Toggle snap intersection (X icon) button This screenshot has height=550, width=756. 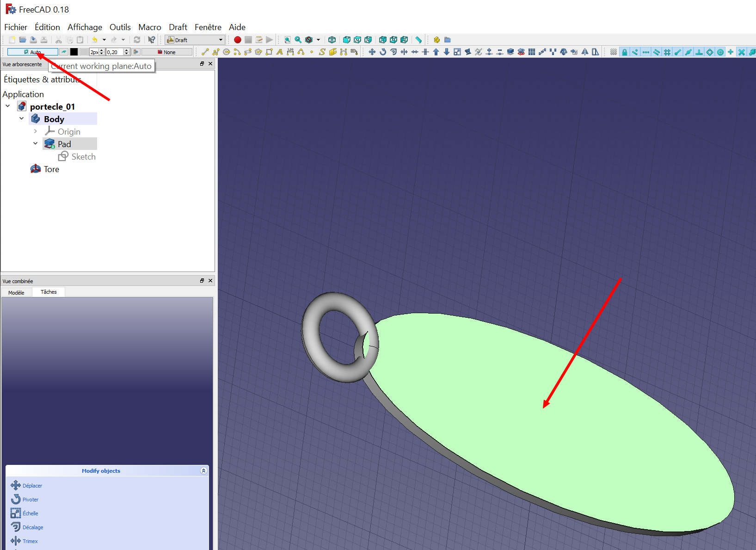click(x=742, y=52)
